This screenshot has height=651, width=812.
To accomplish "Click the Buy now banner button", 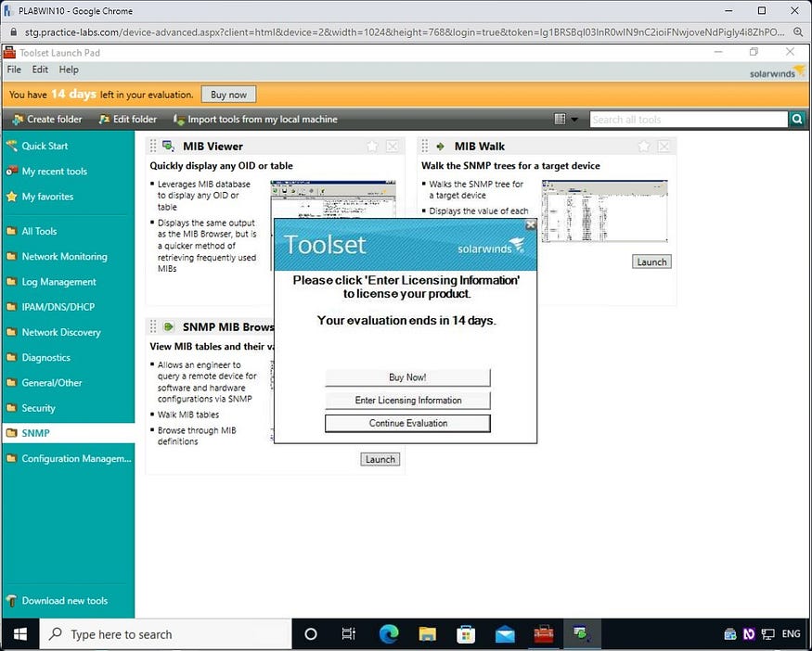I will 228,95.
